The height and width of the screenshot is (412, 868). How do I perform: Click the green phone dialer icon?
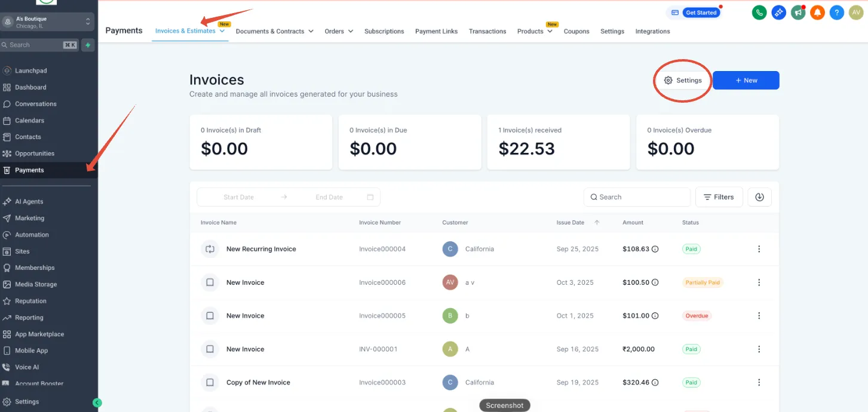[x=759, y=12]
